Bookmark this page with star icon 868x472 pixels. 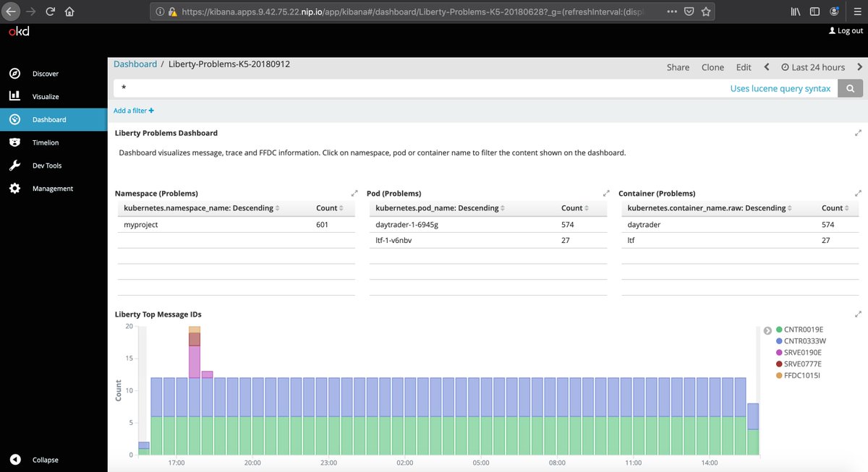tap(706, 12)
